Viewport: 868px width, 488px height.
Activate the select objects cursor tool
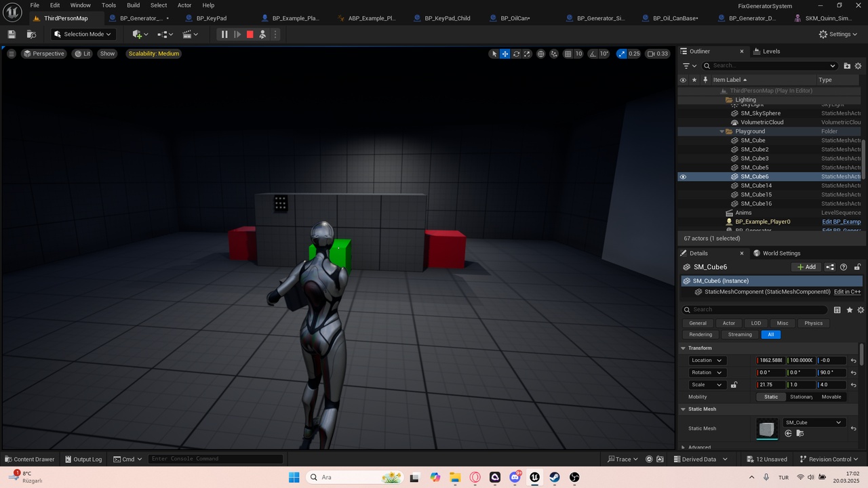pos(494,54)
